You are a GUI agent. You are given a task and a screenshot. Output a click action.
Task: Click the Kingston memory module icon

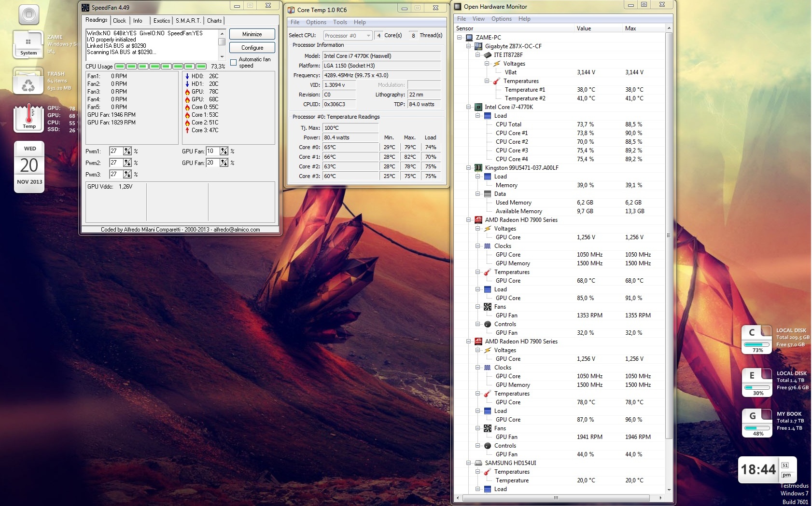tap(478, 168)
